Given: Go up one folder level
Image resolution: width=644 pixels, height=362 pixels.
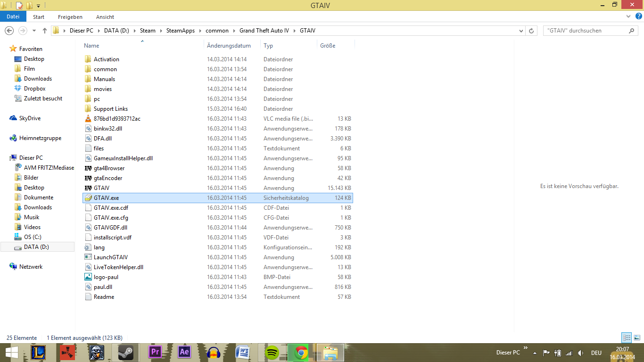Looking at the screenshot, I should [x=45, y=31].
